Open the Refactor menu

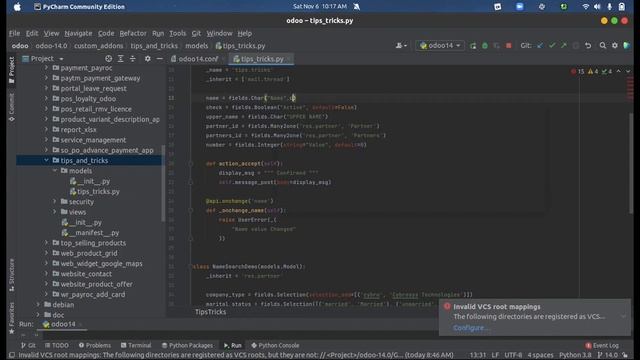(133, 33)
